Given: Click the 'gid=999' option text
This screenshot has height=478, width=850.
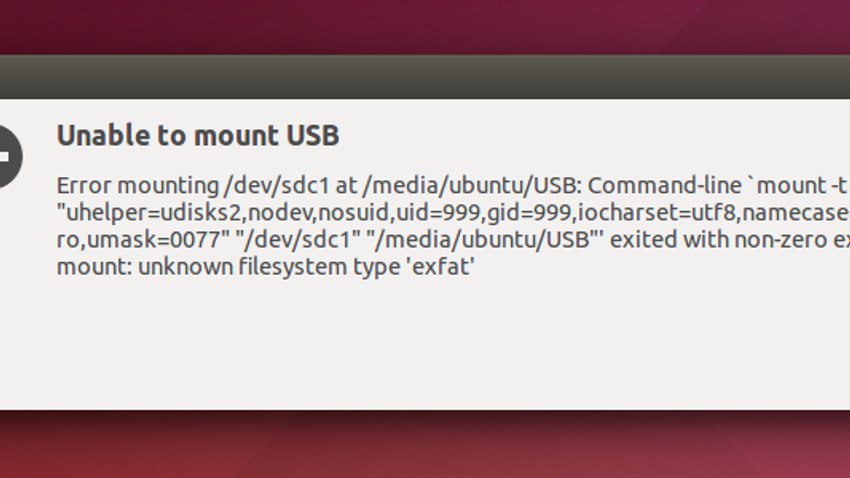Looking at the screenshot, I should (x=529, y=212).
